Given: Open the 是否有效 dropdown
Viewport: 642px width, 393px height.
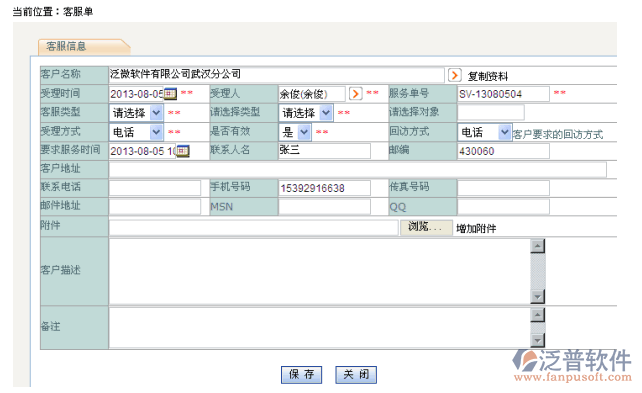Looking at the screenshot, I should 295,132.
